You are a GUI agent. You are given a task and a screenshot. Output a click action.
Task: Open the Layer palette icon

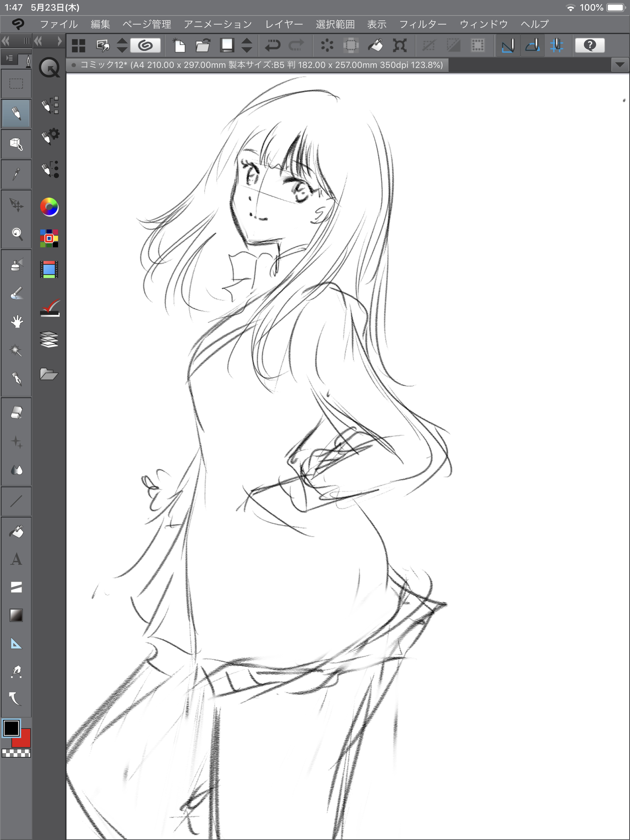coord(49,339)
